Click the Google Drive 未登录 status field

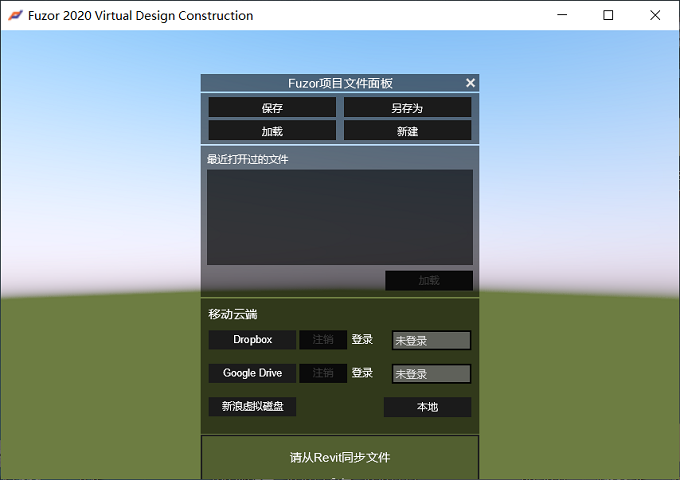[x=432, y=374]
